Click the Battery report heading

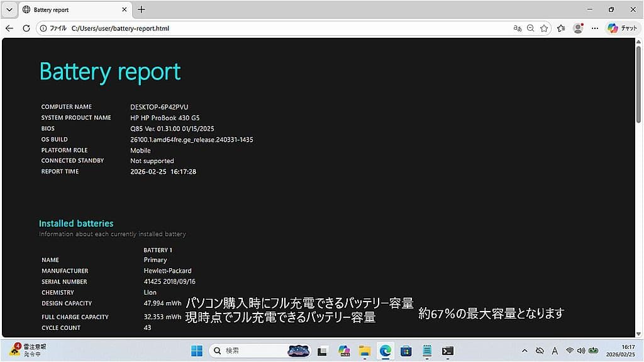point(110,72)
